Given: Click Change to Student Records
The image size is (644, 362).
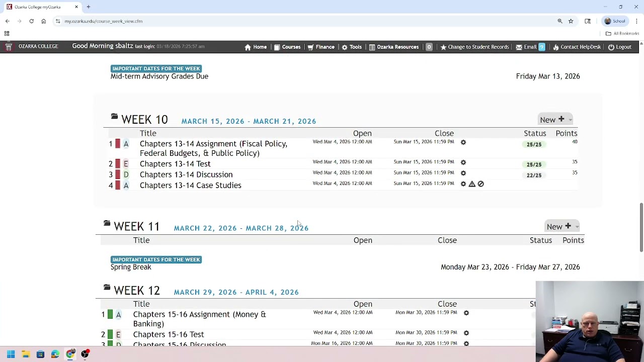Looking at the screenshot, I should point(474,47).
